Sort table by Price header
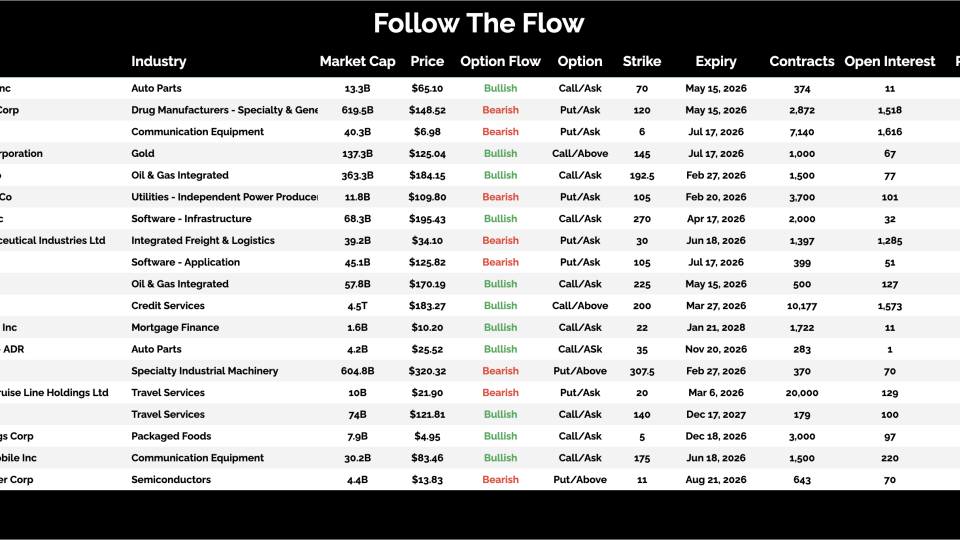Viewport: 960px width, 540px height. click(427, 61)
